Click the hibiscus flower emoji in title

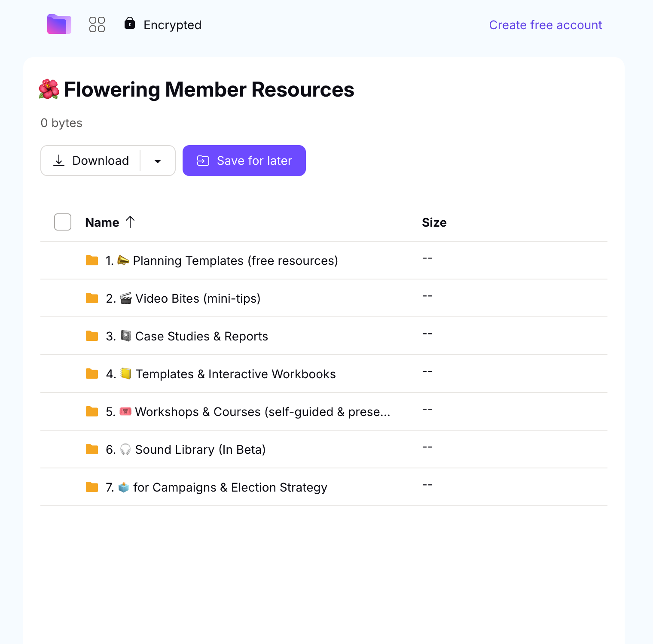(x=49, y=89)
